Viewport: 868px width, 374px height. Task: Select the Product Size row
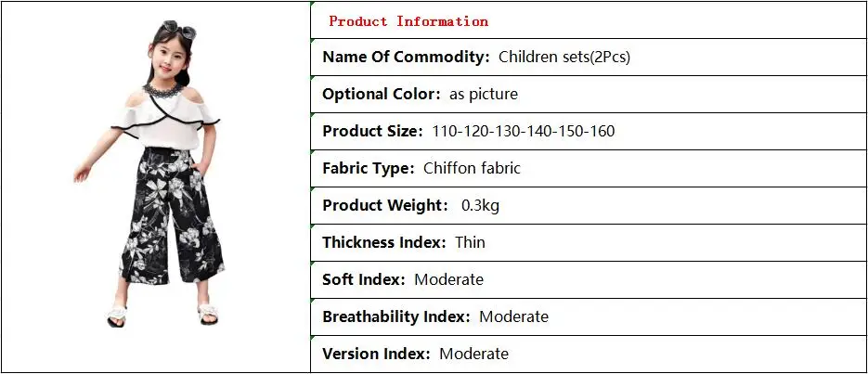(589, 131)
